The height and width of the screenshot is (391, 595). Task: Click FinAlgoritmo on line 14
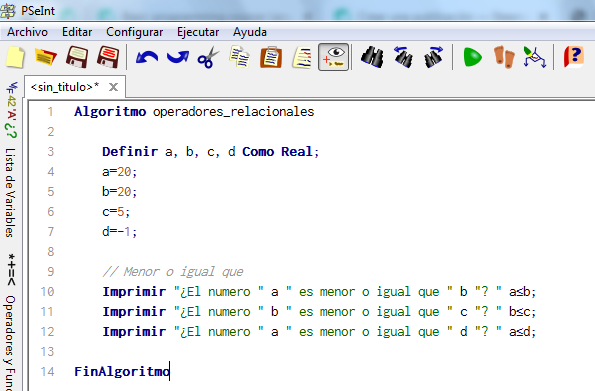tap(122, 371)
